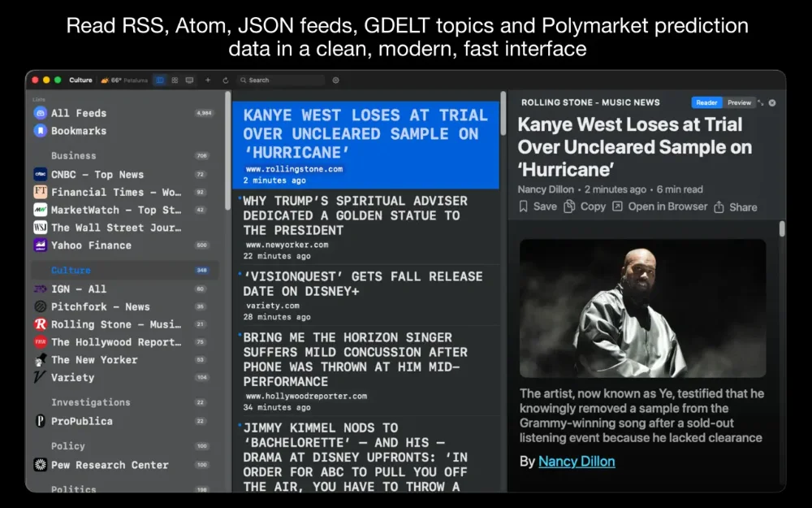This screenshot has height=508, width=812.
Task: Close the open article pane
Action: (772, 102)
